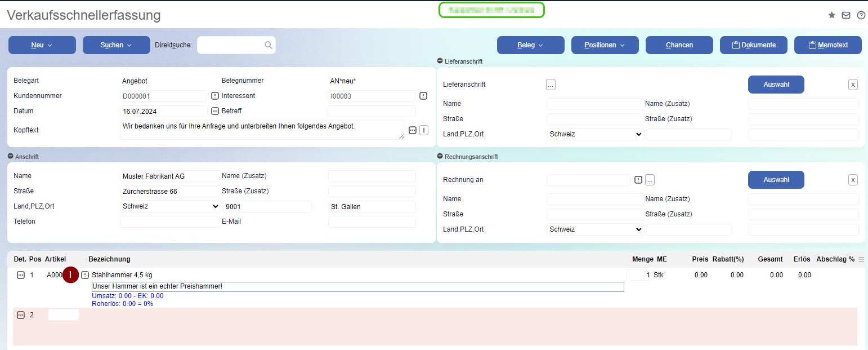The width and height of the screenshot is (868, 350).
Task: Open details button for position 2
Action: pyautogui.click(x=21, y=315)
